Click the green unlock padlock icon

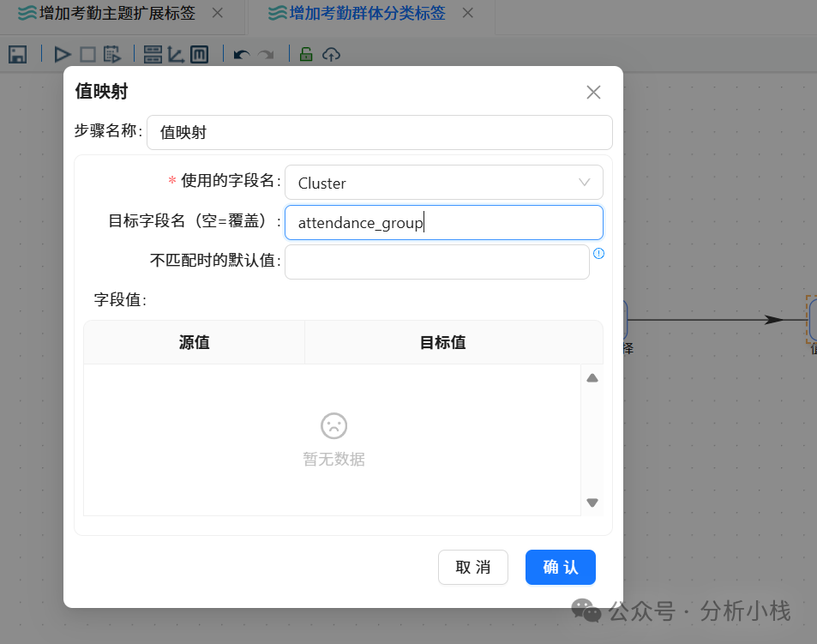coord(306,54)
